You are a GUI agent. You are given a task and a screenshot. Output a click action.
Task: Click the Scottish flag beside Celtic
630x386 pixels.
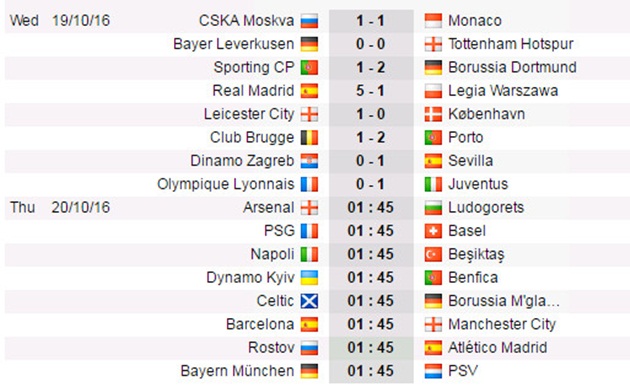(309, 301)
